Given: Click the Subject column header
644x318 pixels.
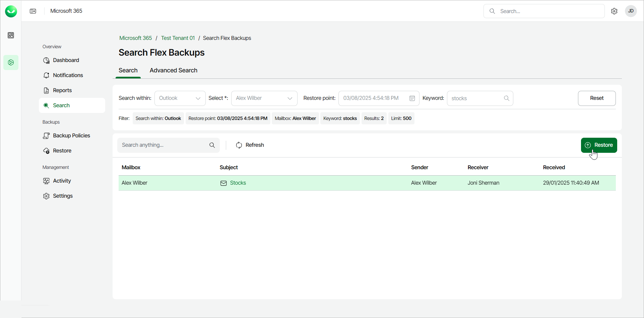Looking at the screenshot, I should tap(229, 168).
